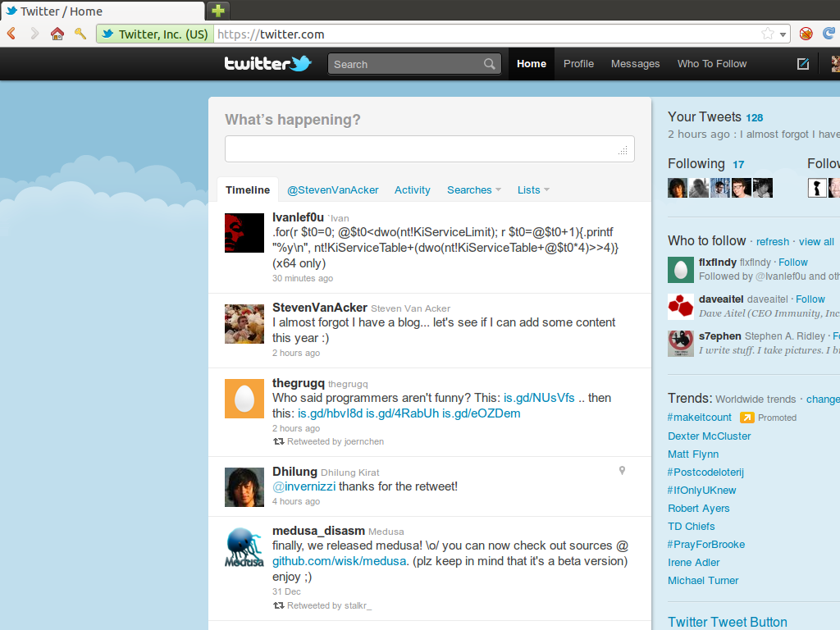Click the Your Tweets count 128

click(x=755, y=118)
